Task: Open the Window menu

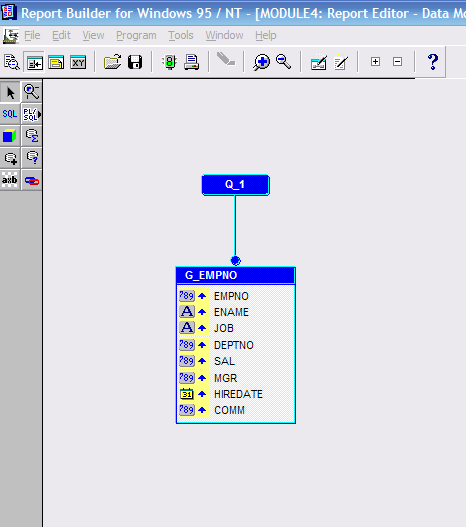Action: pos(224,35)
